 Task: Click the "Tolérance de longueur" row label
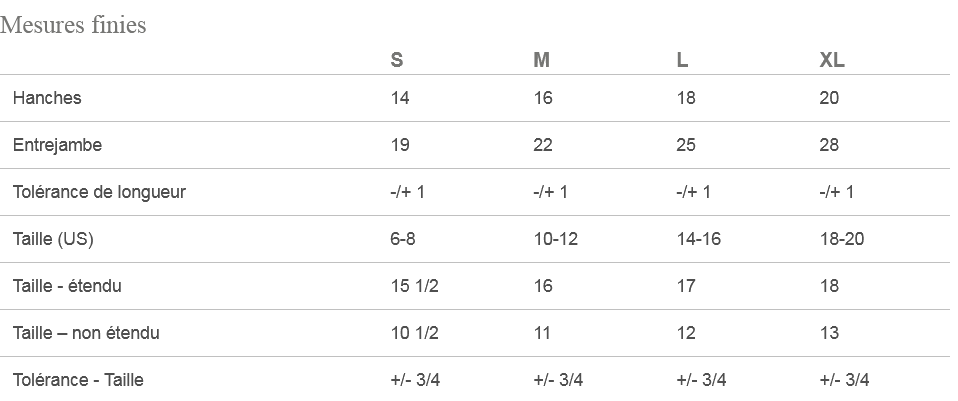pos(99,192)
